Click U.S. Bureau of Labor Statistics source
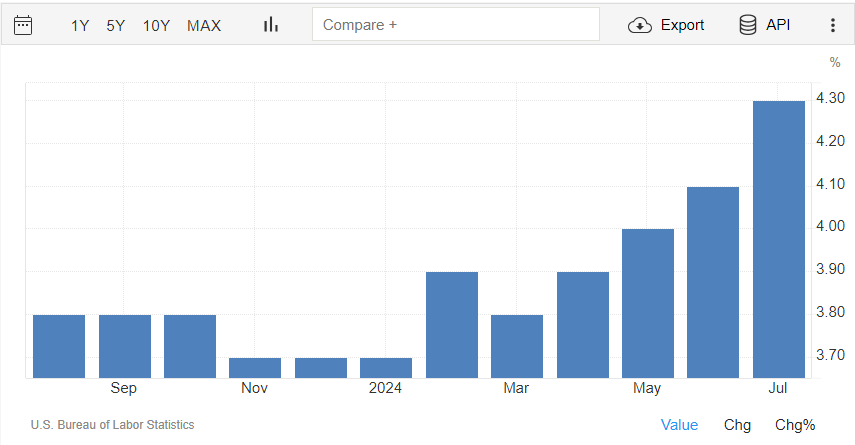The height and width of the screenshot is (445, 855). point(112,425)
